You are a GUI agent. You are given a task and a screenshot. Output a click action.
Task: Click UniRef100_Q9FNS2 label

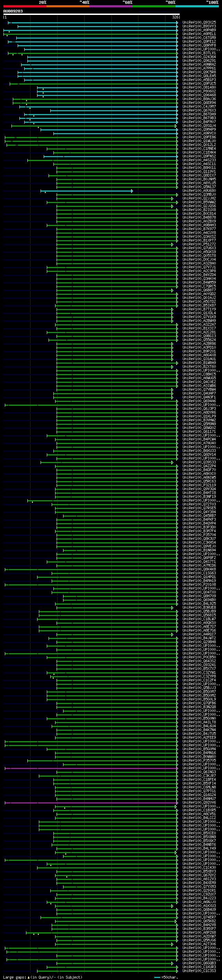pyautogui.click(x=199, y=156)
